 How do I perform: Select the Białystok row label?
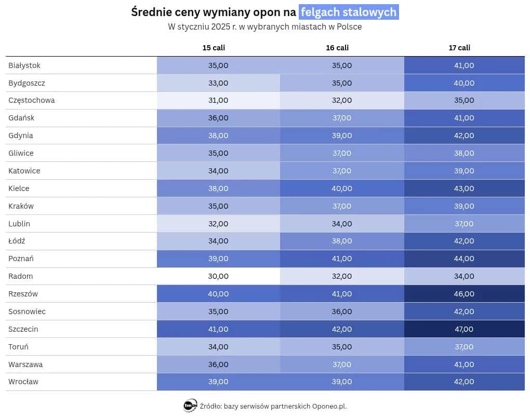(x=24, y=65)
